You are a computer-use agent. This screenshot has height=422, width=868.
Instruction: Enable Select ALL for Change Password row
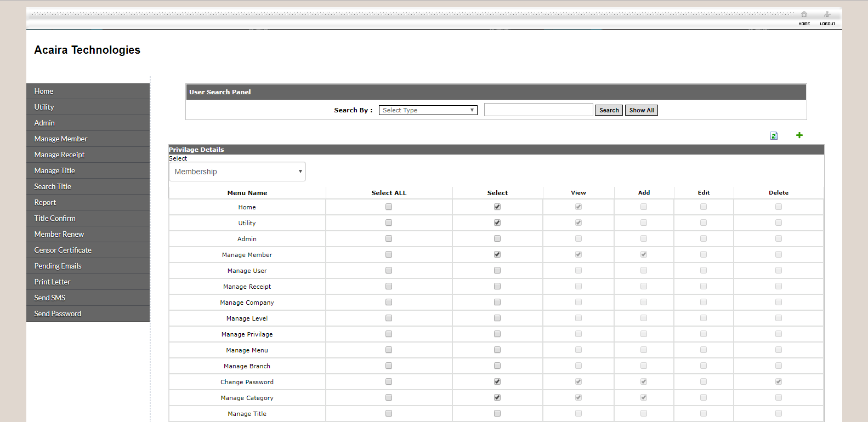(x=389, y=382)
